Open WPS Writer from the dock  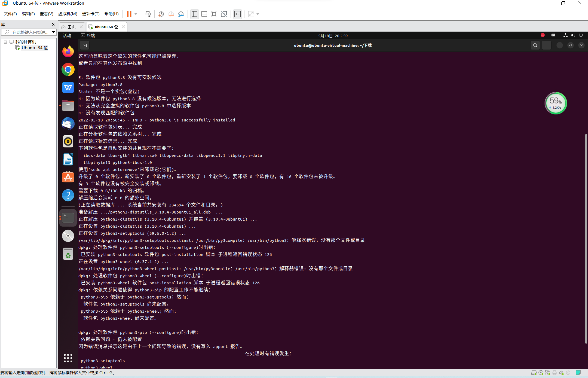pos(68,87)
